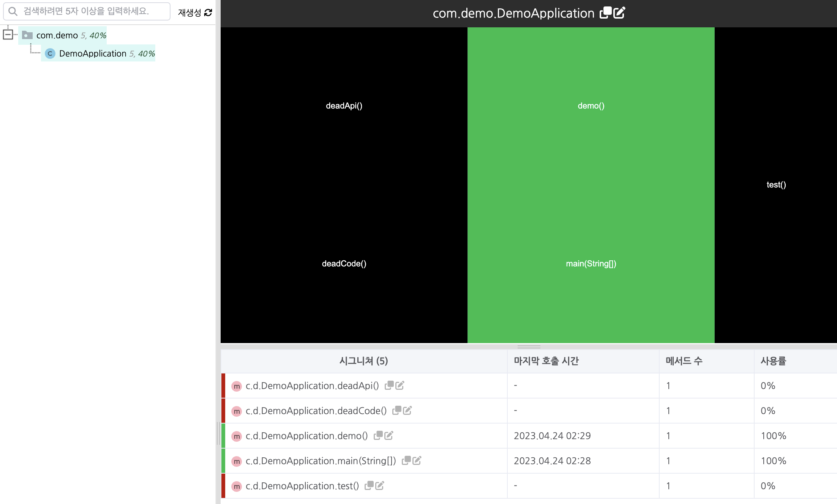837x504 pixels.
Task: Click copy icon next to test() signature
Action: (x=369, y=486)
